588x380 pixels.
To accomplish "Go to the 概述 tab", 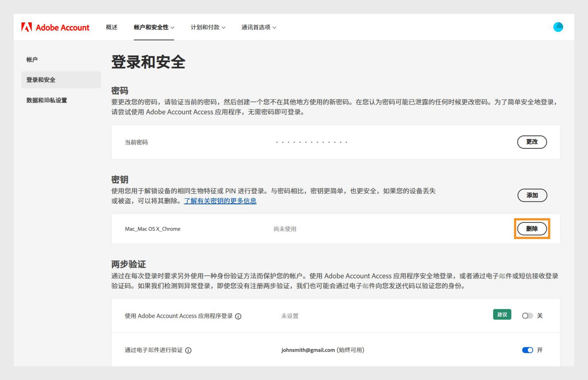I will click(111, 27).
